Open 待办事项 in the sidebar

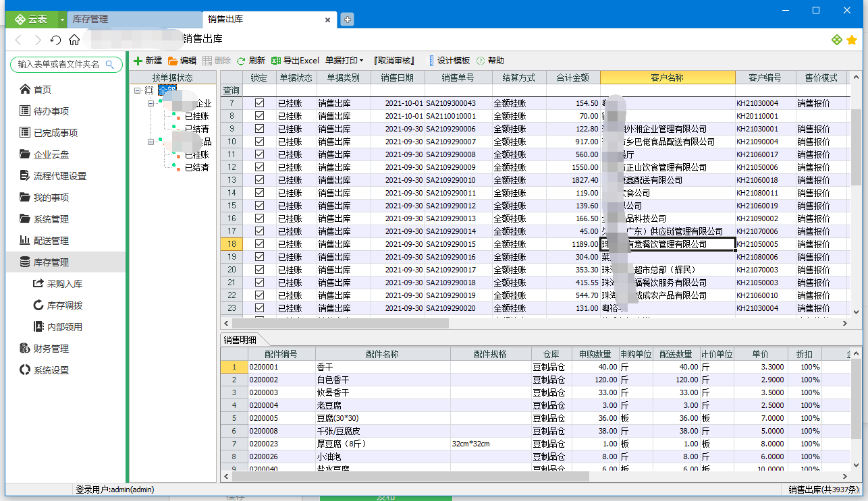tap(65, 111)
